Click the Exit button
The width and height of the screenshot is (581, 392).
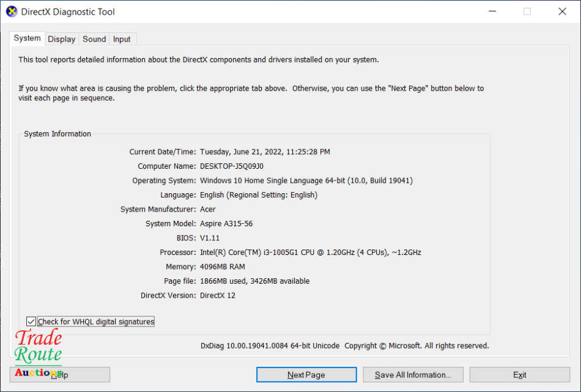pyautogui.click(x=519, y=374)
